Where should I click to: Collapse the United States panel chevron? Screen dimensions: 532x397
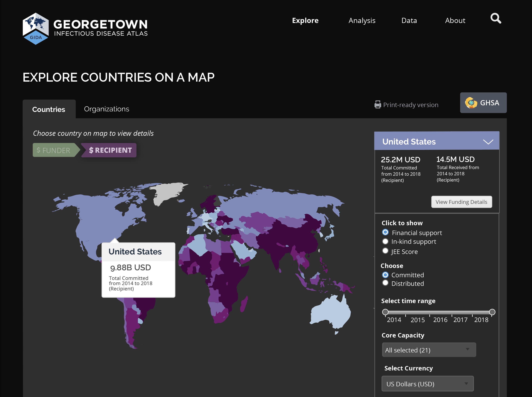488,142
